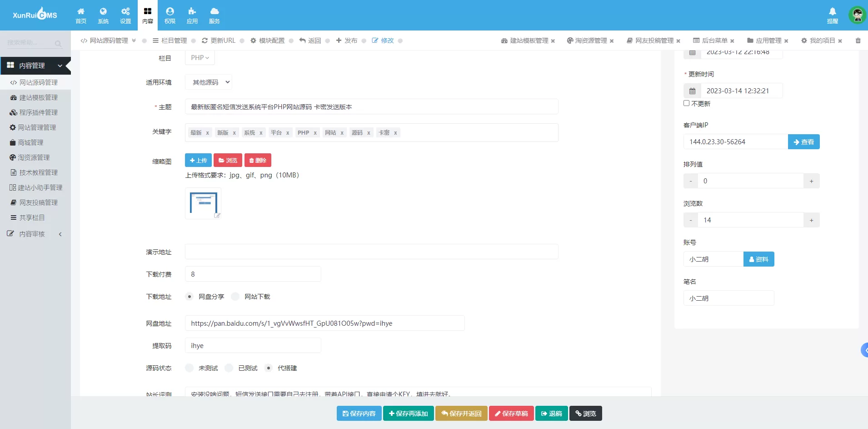Switch to the 后台菜单 tab
Screen dimensions: 868x429
pyautogui.click(x=713, y=40)
